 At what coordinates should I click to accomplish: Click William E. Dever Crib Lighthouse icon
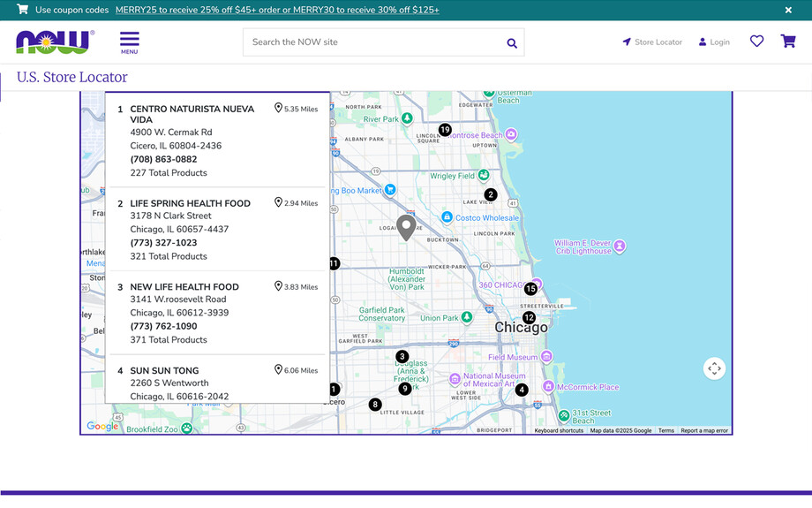[x=620, y=246]
